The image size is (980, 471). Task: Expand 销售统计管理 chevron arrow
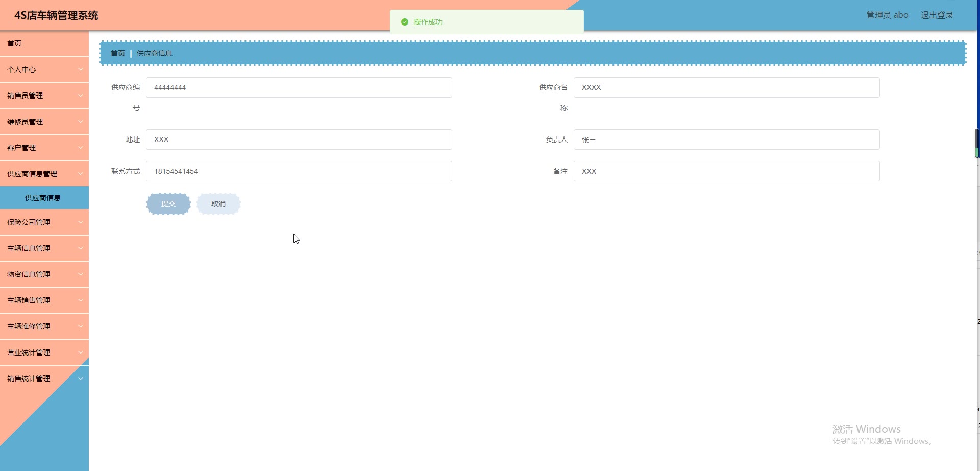[81, 379]
